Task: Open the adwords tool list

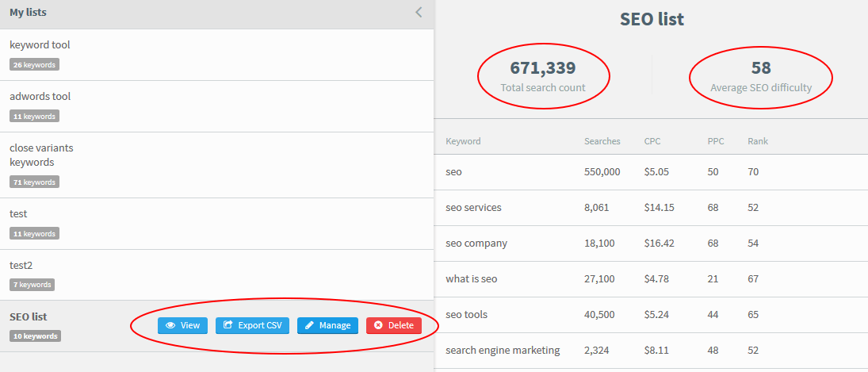Action: [x=217, y=106]
